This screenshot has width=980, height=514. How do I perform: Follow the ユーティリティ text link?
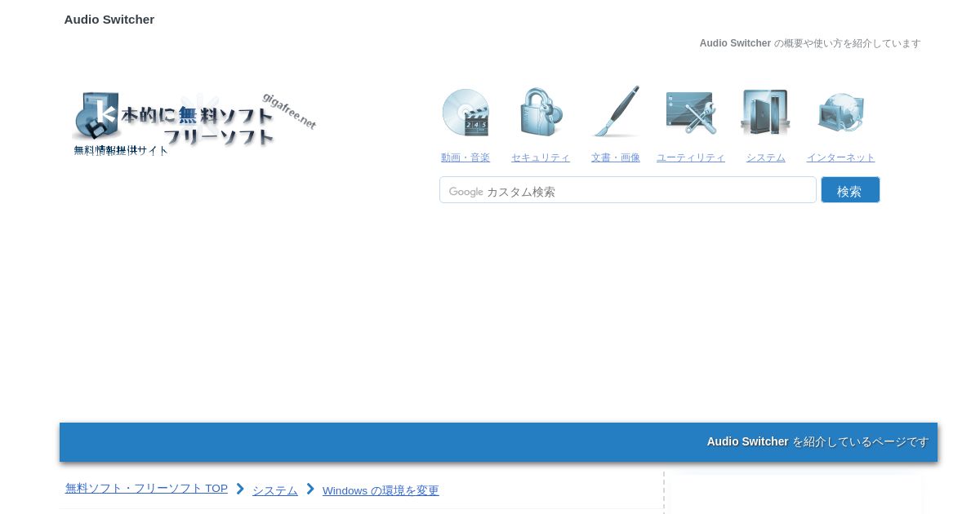point(691,157)
